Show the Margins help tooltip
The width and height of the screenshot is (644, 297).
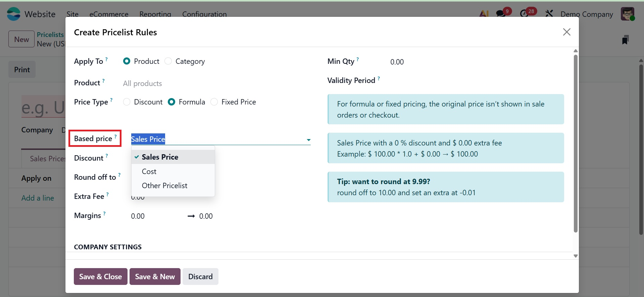pos(104,213)
